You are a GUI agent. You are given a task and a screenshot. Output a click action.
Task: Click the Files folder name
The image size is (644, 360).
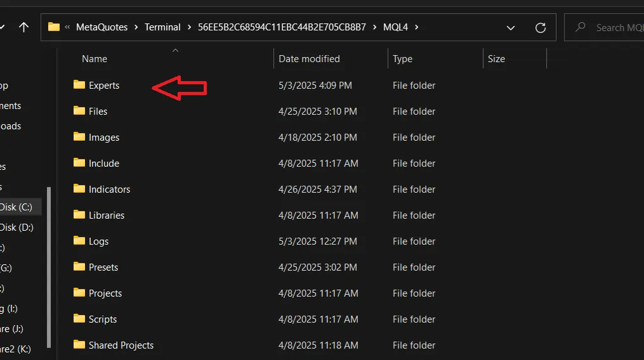98,112
